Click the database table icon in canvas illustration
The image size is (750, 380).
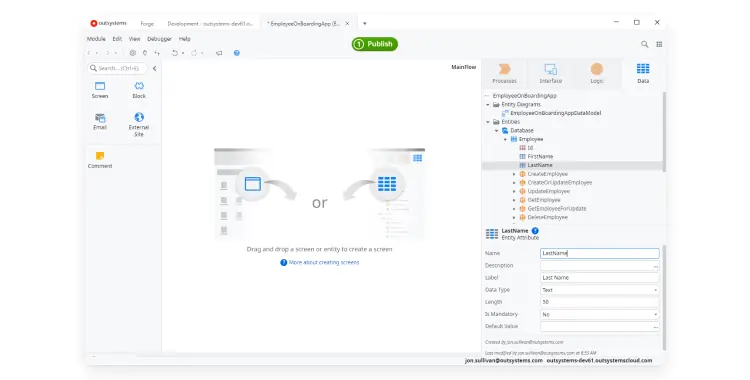coord(386,184)
